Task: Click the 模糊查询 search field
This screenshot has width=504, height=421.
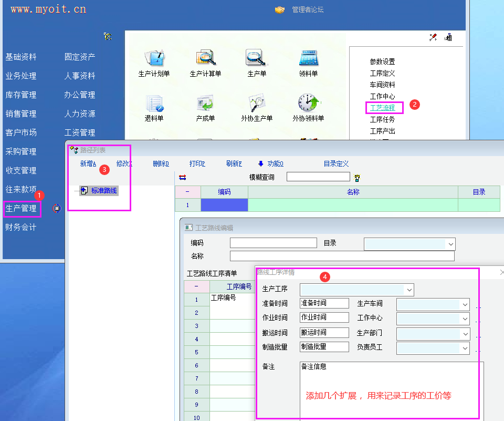Action: click(318, 177)
